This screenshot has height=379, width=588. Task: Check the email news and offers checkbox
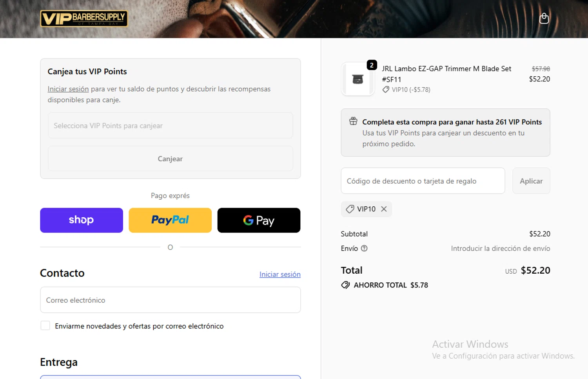click(x=45, y=326)
